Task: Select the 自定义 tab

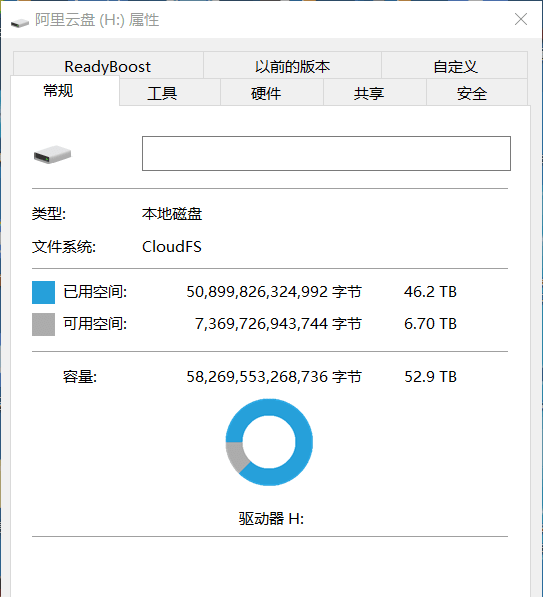Action: 455,65
